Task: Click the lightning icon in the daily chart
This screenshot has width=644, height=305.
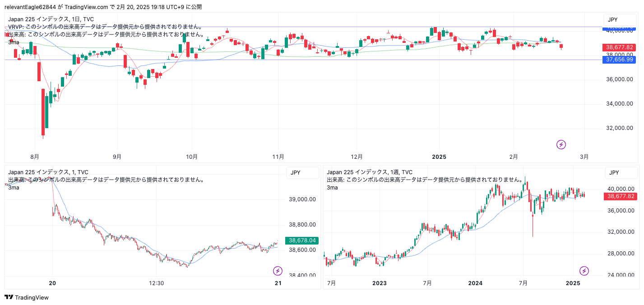Action: [x=561, y=144]
